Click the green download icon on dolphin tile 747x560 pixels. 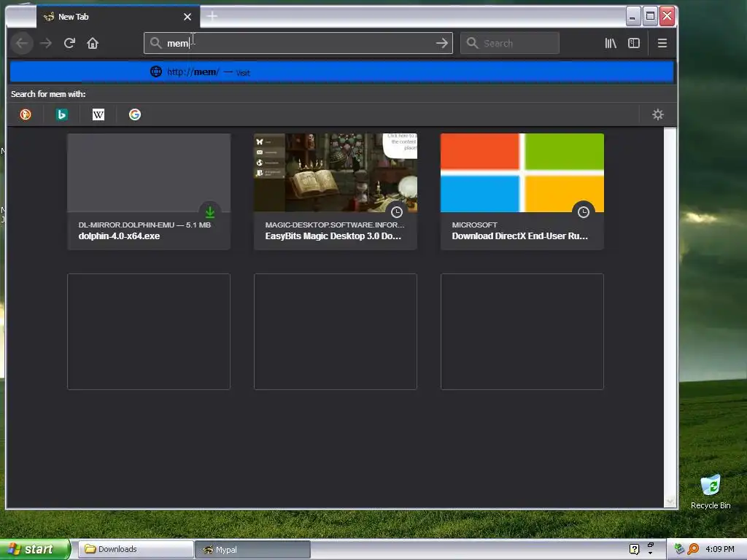tap(209, 212)
